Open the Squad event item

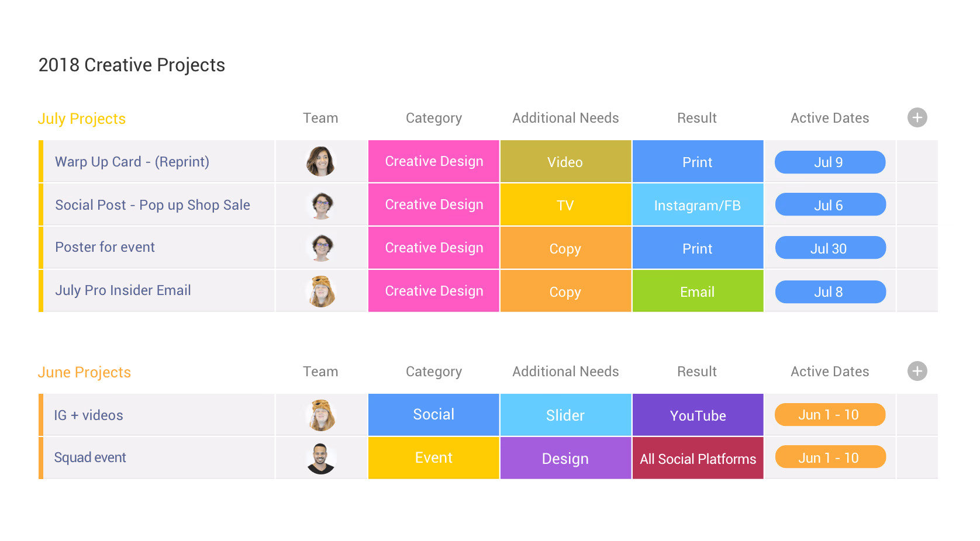[90, 457]
